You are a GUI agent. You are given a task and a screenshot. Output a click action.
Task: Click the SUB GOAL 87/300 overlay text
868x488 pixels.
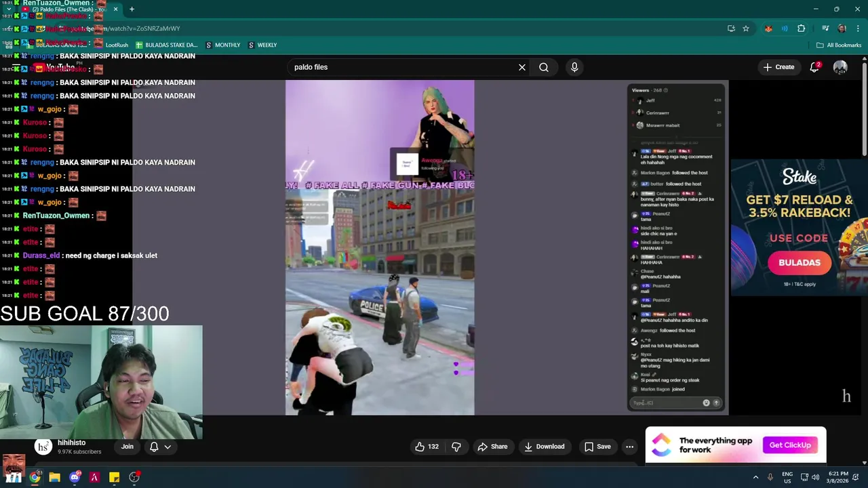point(85,313)
